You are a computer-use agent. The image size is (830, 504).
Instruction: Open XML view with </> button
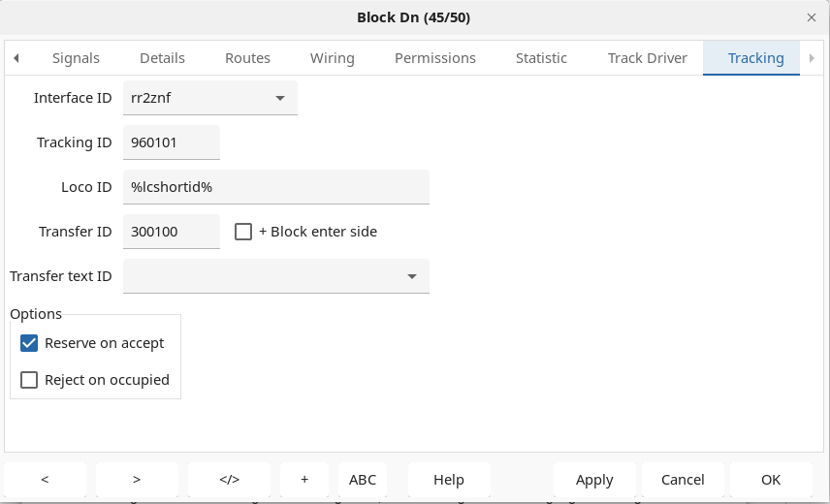click(x=229, y=480)
